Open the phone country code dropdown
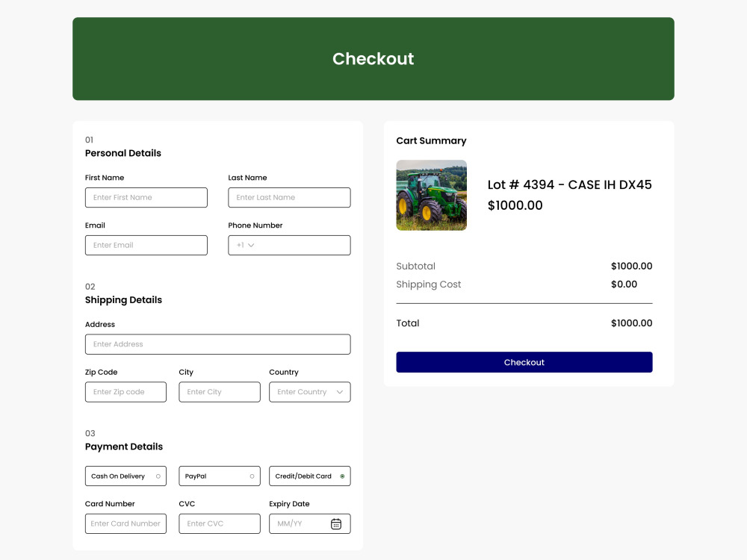The height and width of the screenshot is (560, 747). 247,245
